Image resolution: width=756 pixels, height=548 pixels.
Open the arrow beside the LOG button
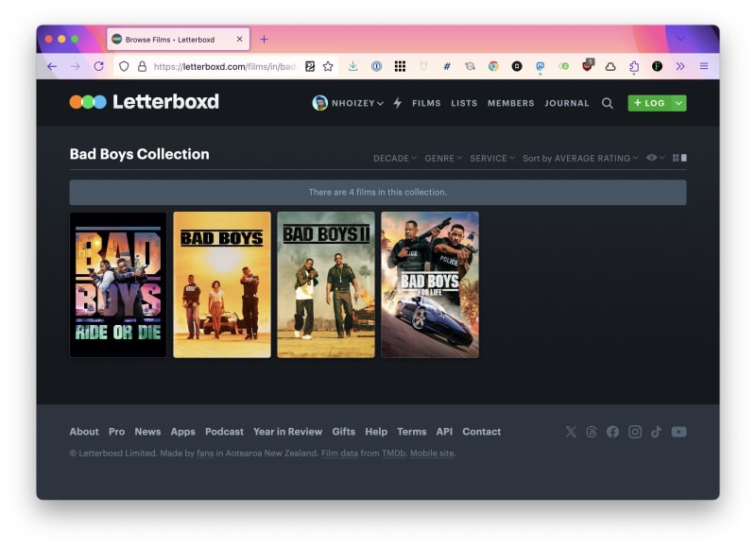(x=679, y=103)
